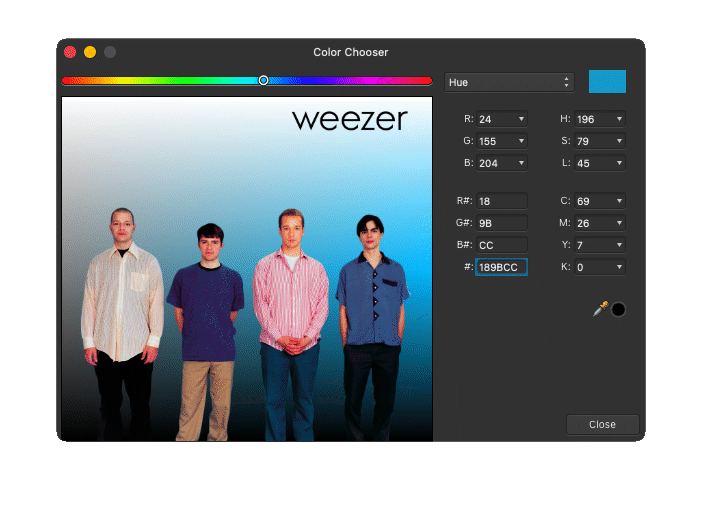Expand the Y value dropdown arrow
The height and width of the screenshot is (516, 702).
point(619,245)
